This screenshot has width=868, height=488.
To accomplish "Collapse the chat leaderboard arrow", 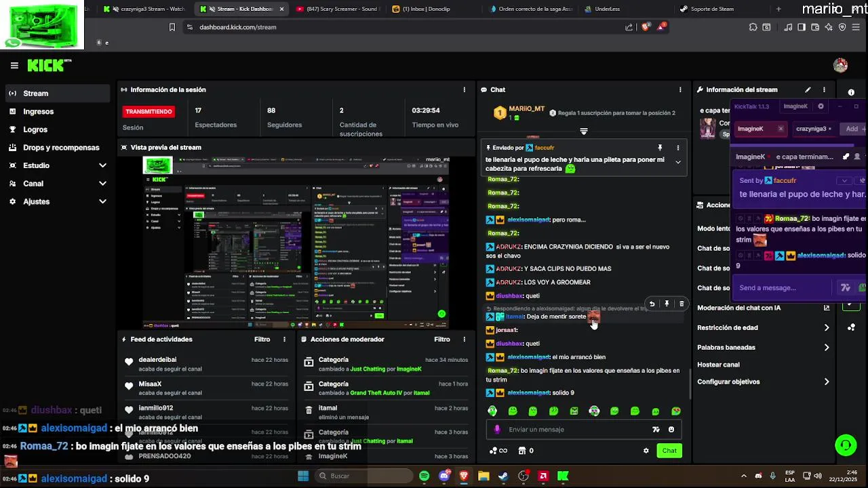I will point(584,131).
